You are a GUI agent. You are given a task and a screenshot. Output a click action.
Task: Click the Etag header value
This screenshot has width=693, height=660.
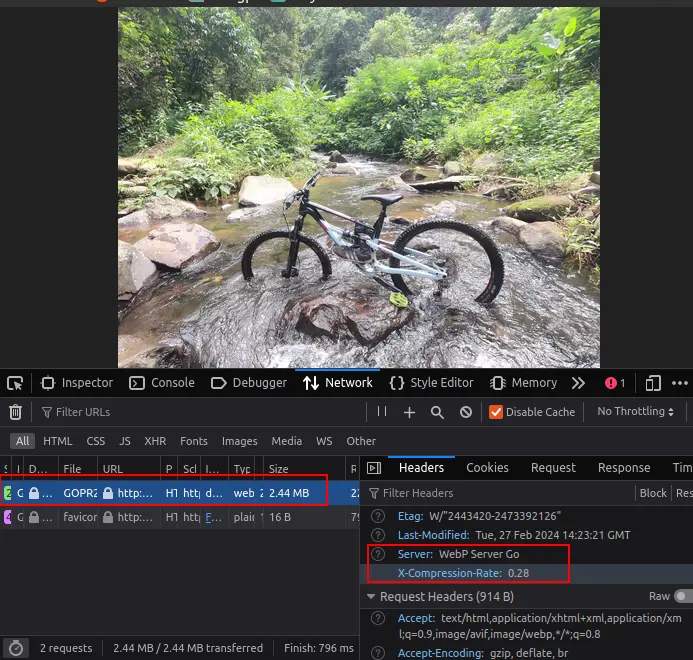coord(495,516)
